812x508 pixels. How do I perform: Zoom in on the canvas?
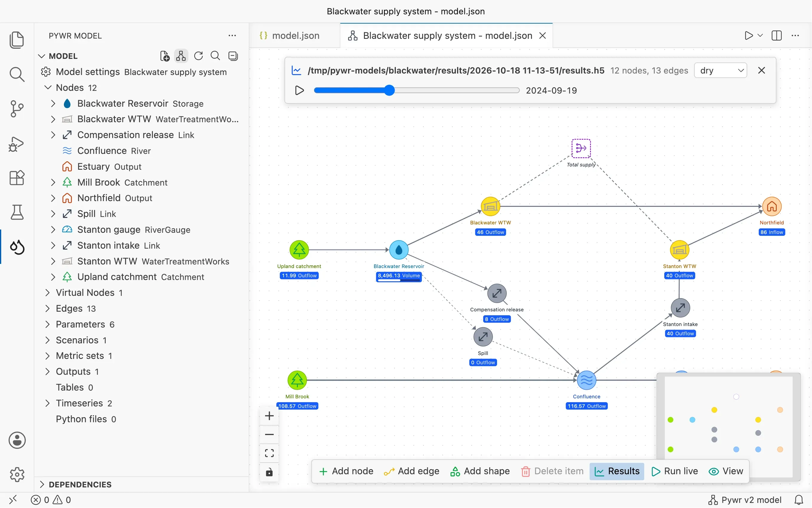(x=269, y=416)
